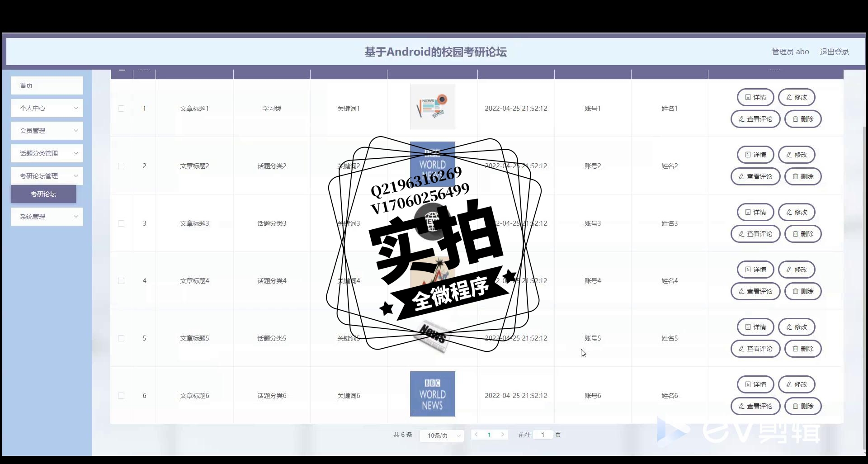Image resolution: width=868 pixels, height=464 pixels.
Task: Edit row 文章标题3 via 修改
Action: coord(797,212)
